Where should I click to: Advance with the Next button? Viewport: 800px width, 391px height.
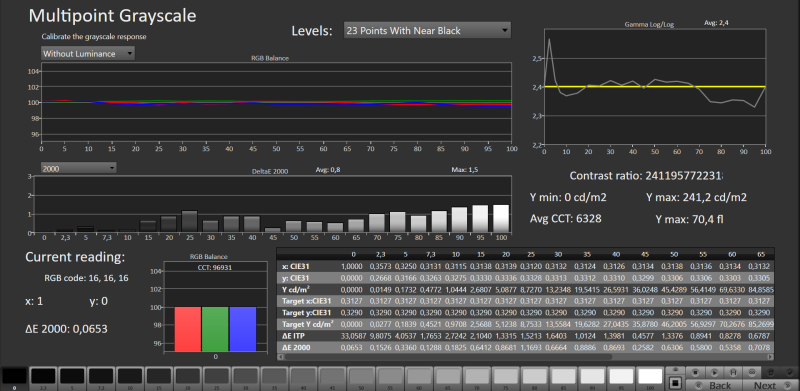[x=771, y=385]
